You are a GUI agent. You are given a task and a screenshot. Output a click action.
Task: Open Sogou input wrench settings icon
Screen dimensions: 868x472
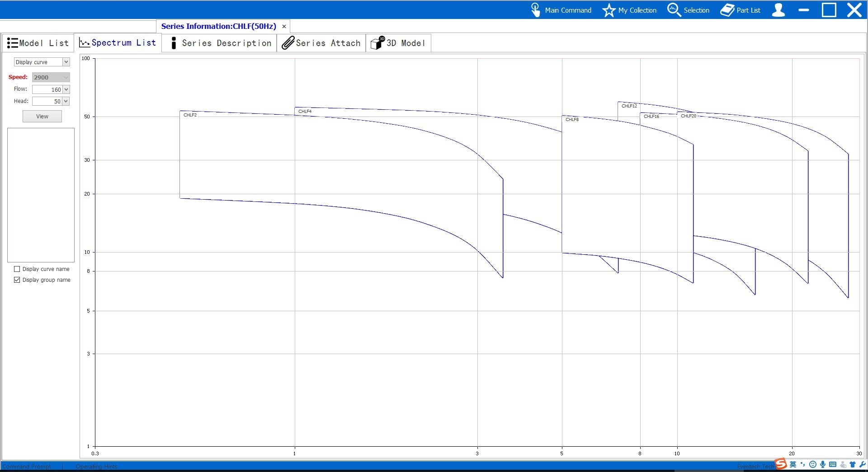pyautogui.click(x=863, y=464)
